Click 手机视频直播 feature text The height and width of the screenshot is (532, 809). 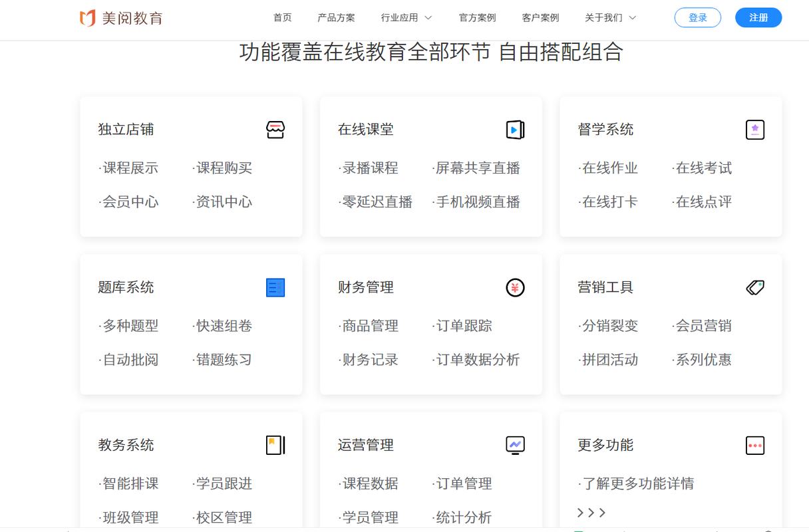(476, 202)
